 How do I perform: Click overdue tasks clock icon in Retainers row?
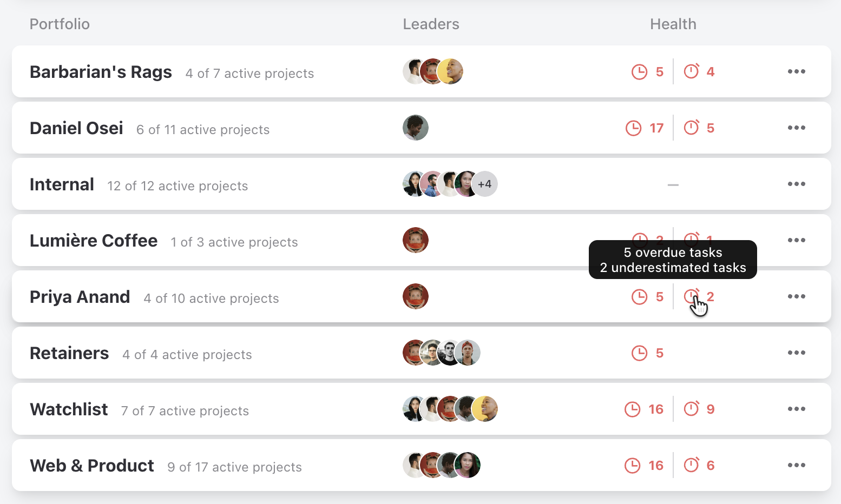pos(639,353)
